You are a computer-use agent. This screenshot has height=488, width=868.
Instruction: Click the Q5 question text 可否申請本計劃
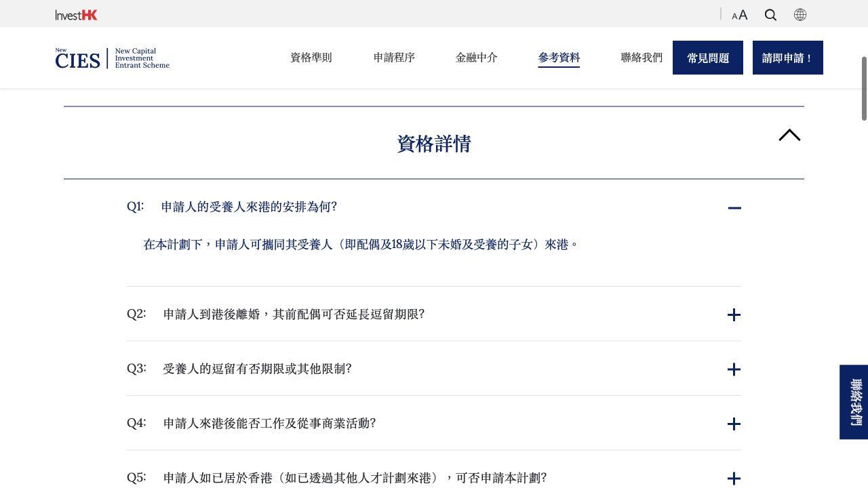(355, 478)
